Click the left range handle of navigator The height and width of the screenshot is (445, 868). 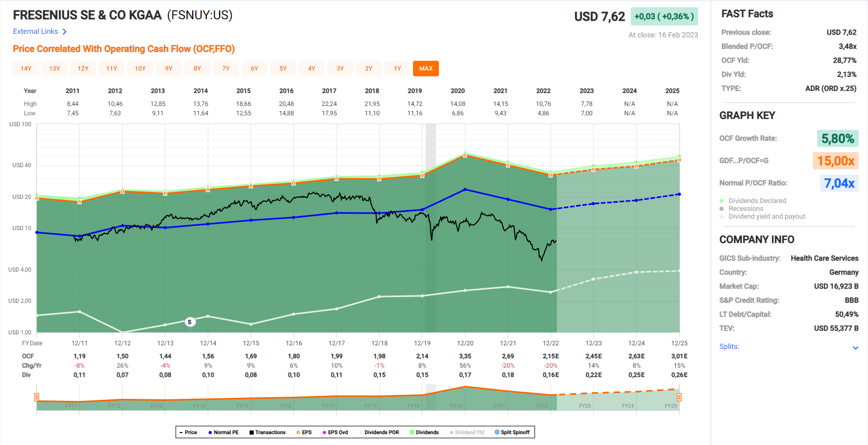pos(36,397)
